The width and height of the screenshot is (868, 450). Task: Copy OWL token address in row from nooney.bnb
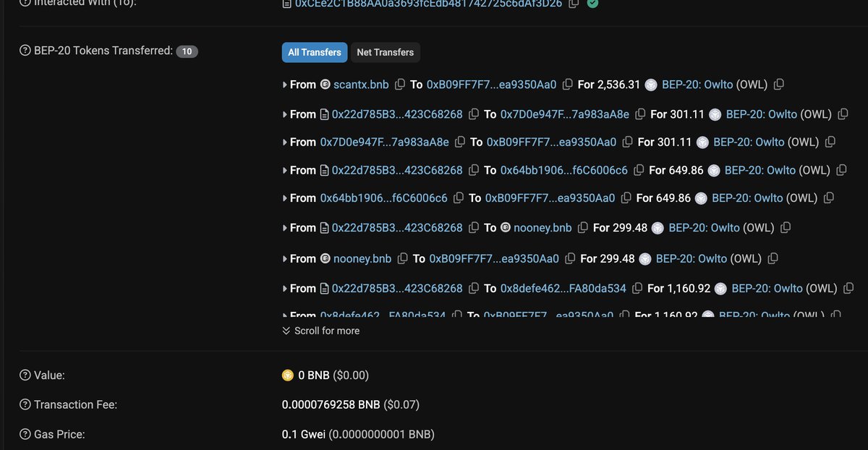click(773, 258)
